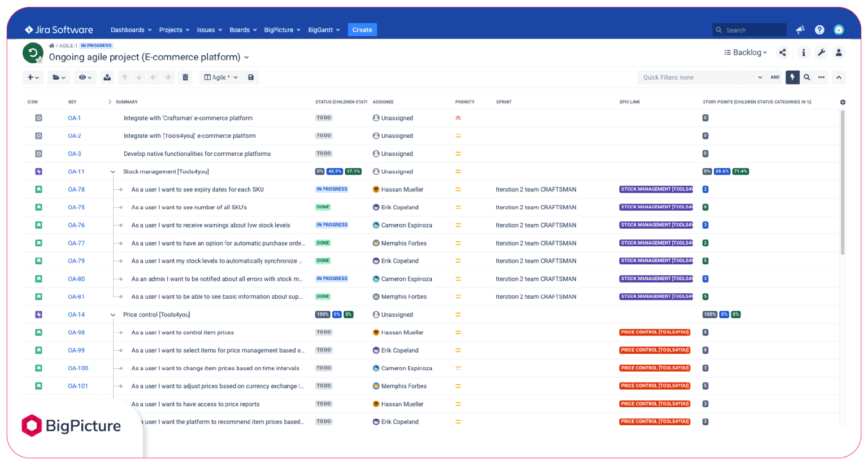Image resolution: width=868 pixels, height=470 pixels.
Task: Click the move up arrow in toolbar
Action: pyautogui.click(x=125, y=77)
